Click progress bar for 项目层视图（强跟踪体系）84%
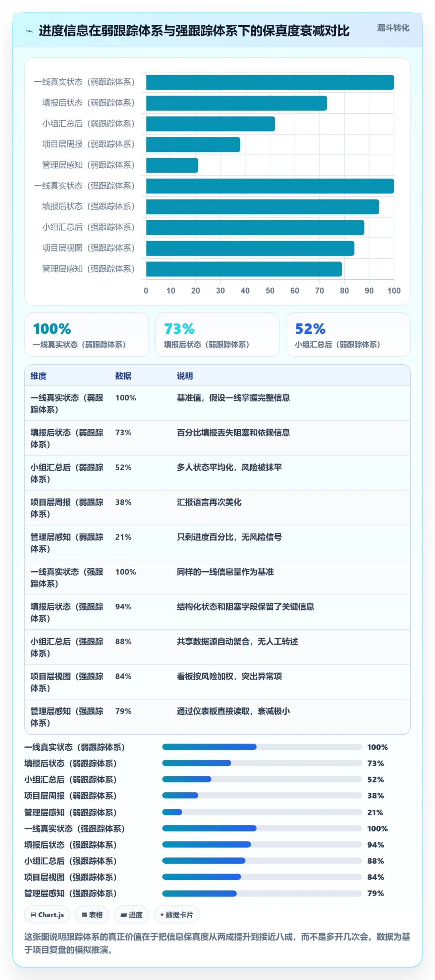Image resolution: width=435 pixels, height=980 pixels. coord(262,877)
